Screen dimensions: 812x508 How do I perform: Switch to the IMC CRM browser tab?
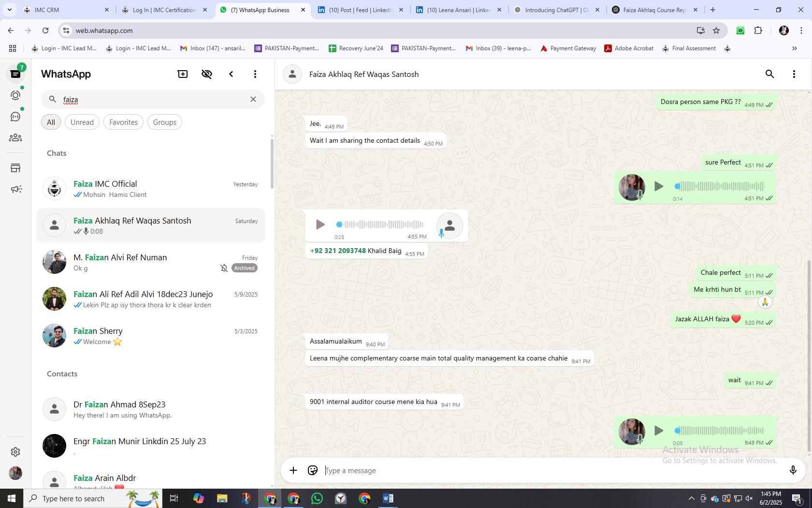coord(67,10)
